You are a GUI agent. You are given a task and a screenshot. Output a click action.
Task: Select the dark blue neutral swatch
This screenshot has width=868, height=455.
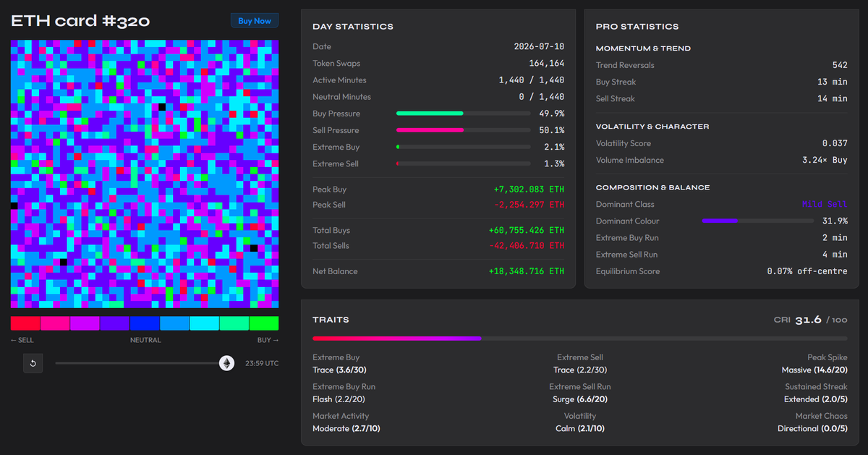coord(144,323)
